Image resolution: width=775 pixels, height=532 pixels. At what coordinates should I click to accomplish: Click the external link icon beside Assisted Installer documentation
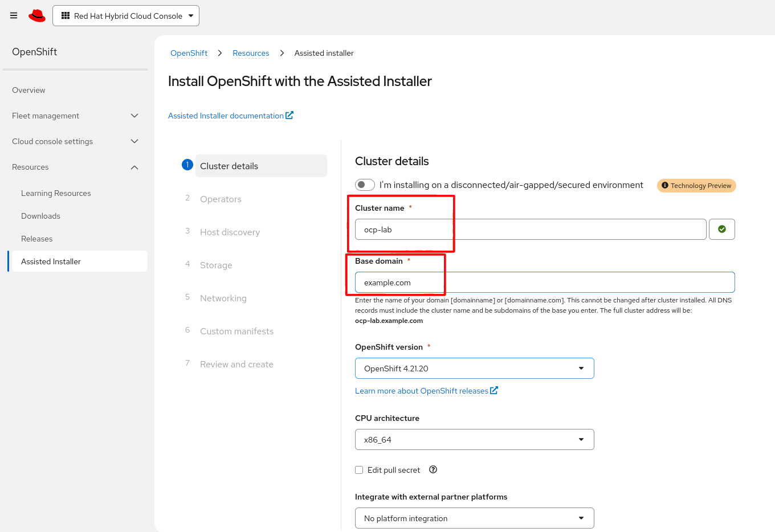click(x=289, y=115)
